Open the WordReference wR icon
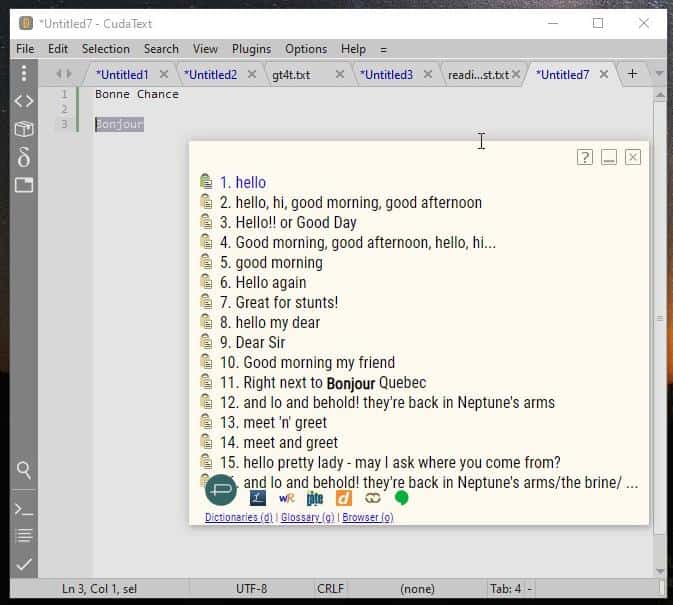This screenshot has width=673, height=605. [x=287, y=498]
